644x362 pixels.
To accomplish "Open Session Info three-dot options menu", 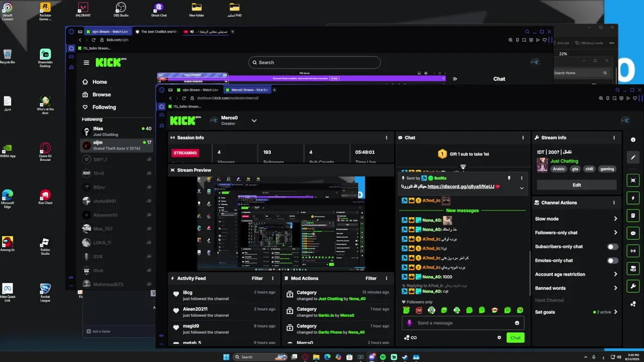I will [386, 137].
